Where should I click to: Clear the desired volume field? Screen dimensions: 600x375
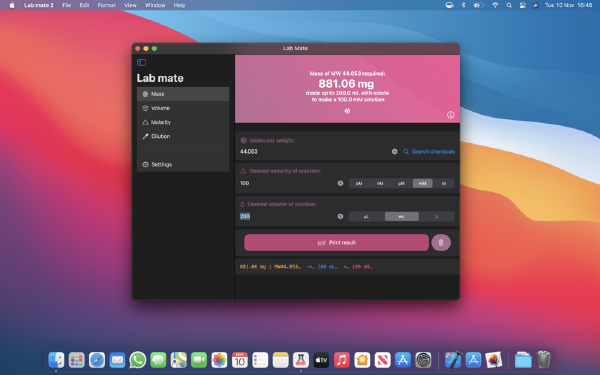(x=340, y=217)
